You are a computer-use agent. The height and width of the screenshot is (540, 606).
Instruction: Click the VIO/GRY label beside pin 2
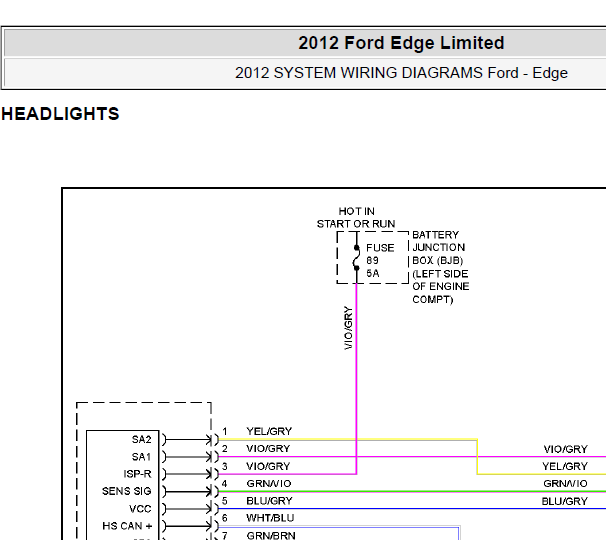pos(268,449)
